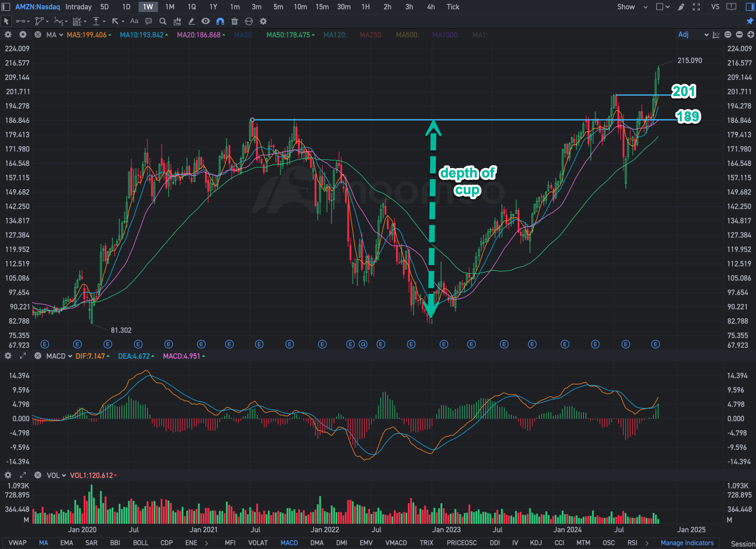Click the AMZN:Nasdaq ticker label

pyautogui.click(x=37, y=7)
